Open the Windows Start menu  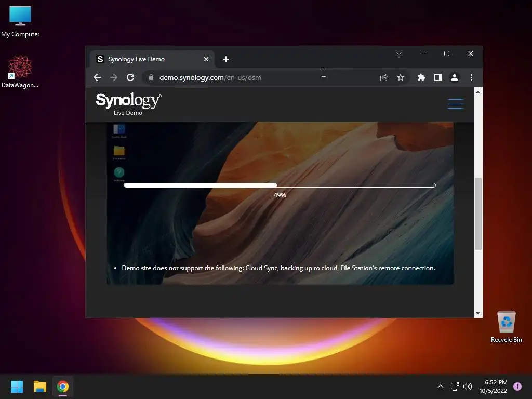(x=17, y=387)
